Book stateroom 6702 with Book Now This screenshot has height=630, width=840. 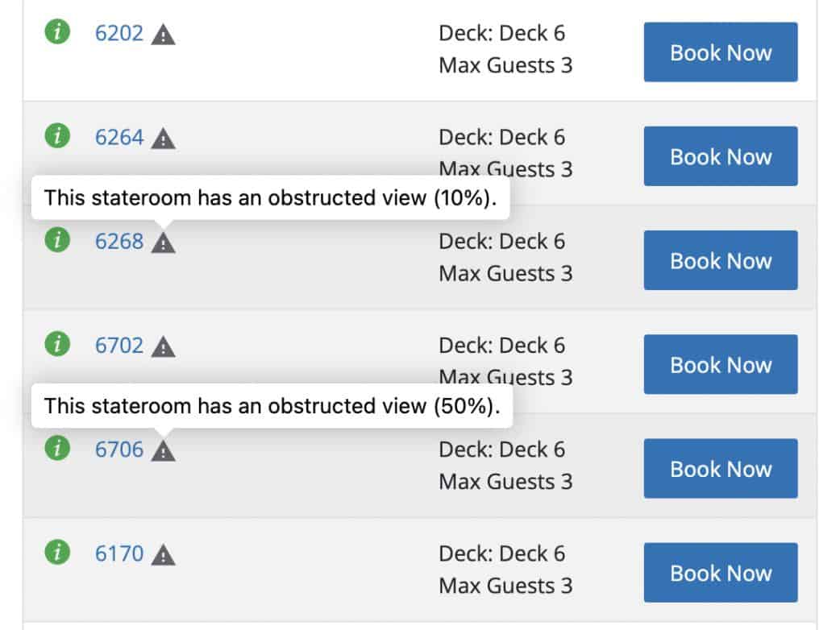720,364
